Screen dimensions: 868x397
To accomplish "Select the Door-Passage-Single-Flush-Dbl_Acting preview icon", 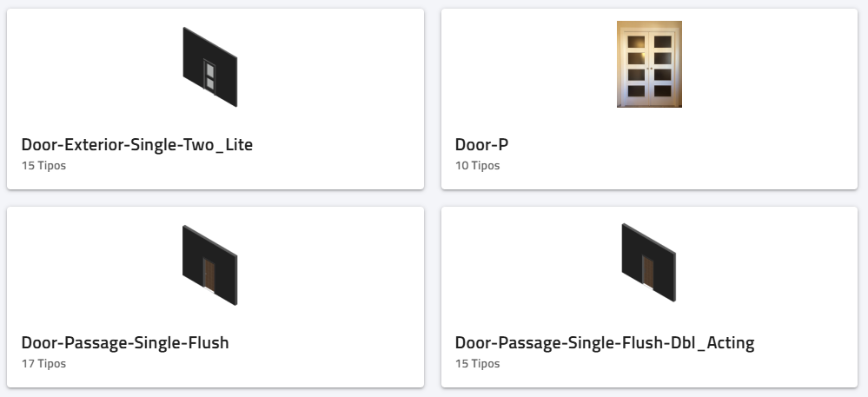I will pyautogui.click(x=649, y=265).
